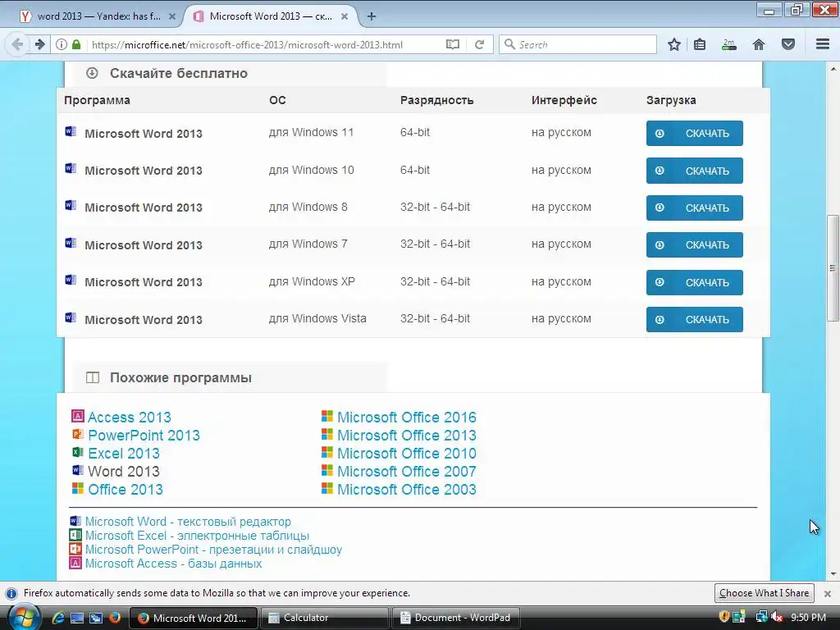Open Firefox hamburger menu
The image size is (840, 630).
(x=823, y=44)
